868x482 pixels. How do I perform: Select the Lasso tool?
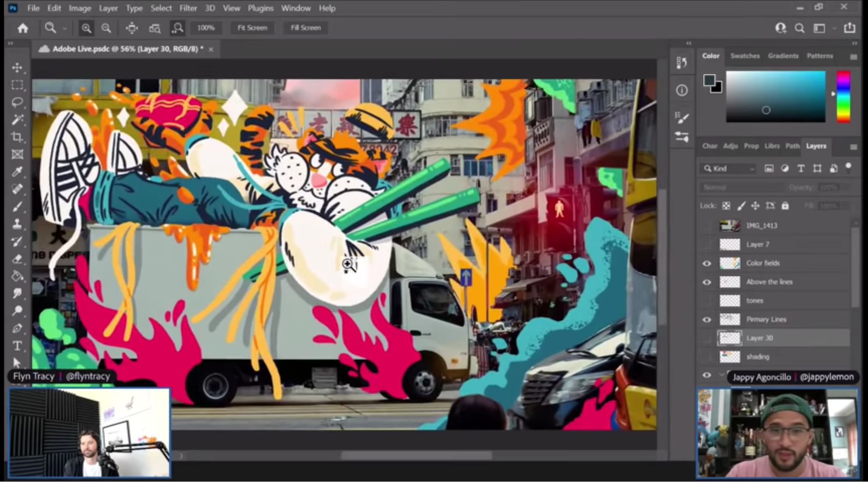tap(17, 102)
